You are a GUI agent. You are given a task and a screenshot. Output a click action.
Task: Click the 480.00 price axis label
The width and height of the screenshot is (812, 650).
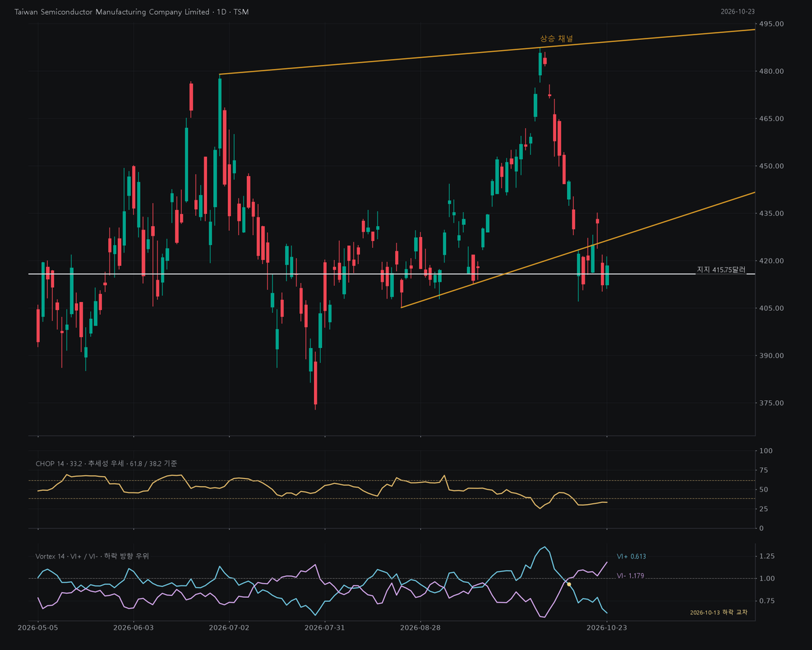(772, 71)
